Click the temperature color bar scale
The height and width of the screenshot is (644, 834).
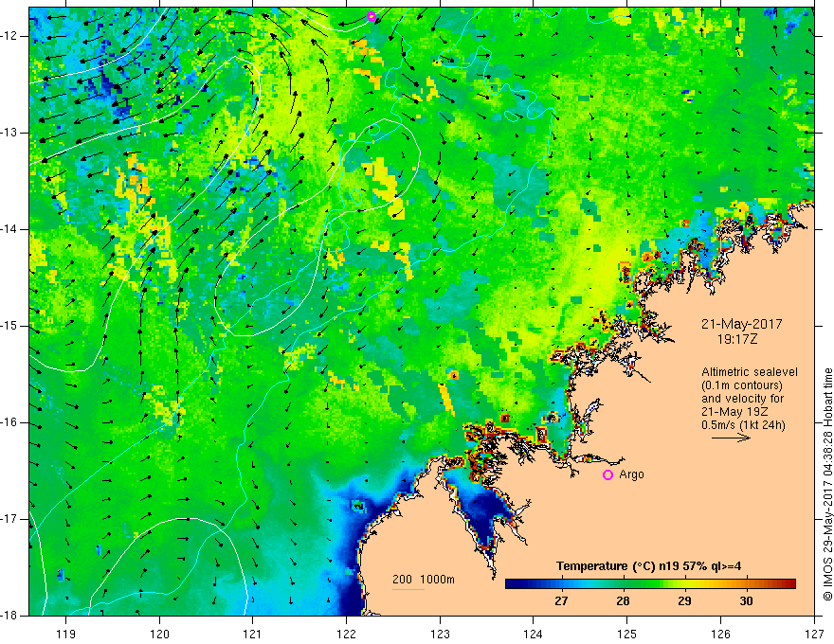650,584
